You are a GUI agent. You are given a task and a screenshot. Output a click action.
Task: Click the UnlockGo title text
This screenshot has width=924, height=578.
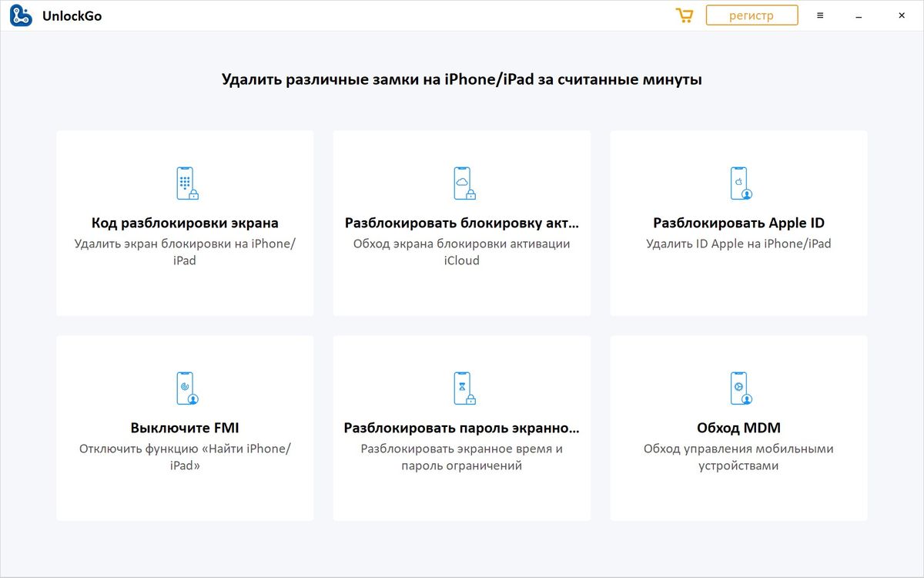click(x=71, y=15)
